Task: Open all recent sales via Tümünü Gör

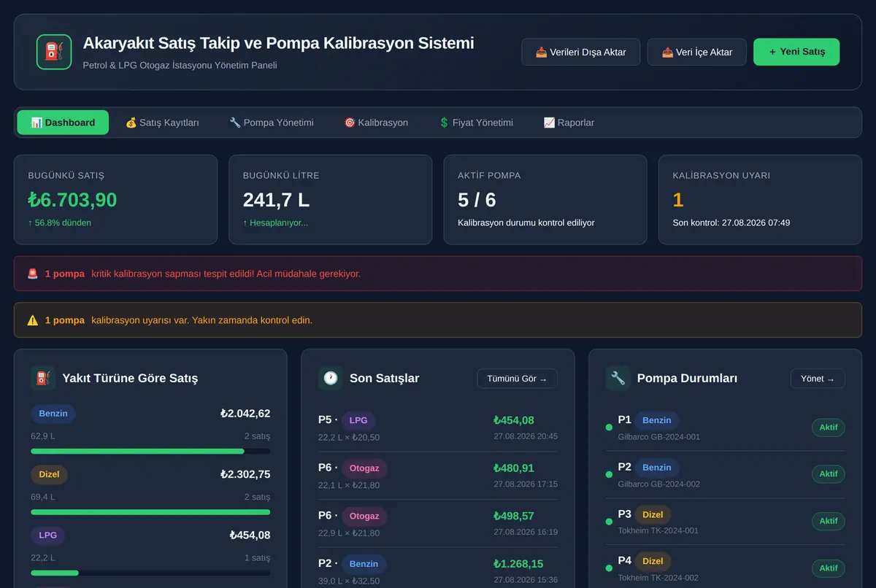Action: coord(518,379)
